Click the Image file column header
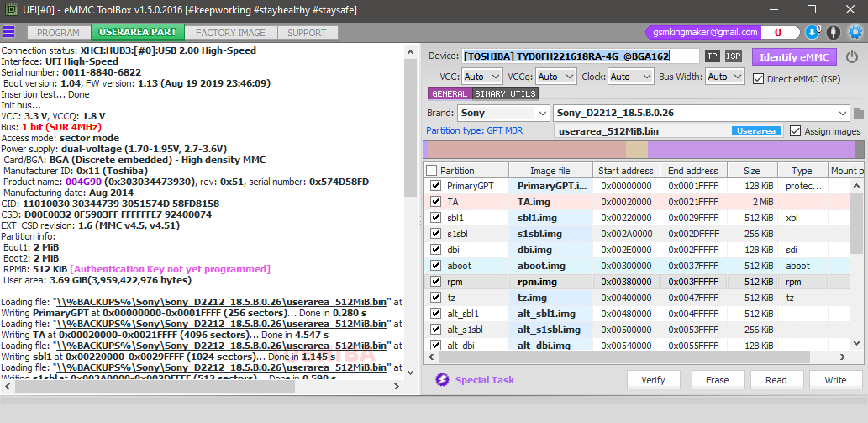Viewport: 868px width, 423px height. coord(550,171)
